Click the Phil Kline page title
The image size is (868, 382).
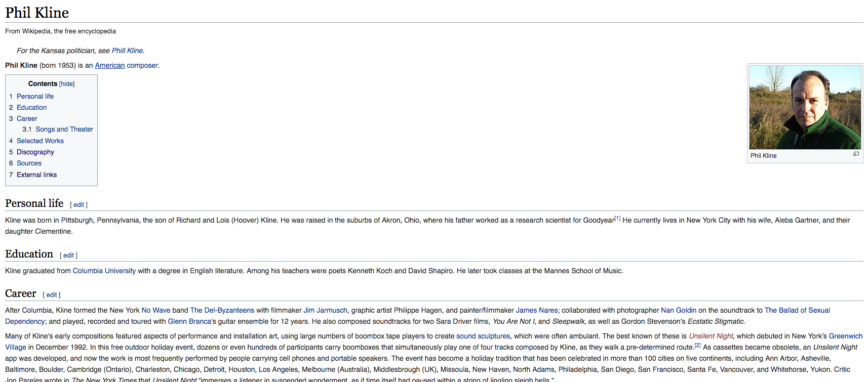tap(37, 13)
